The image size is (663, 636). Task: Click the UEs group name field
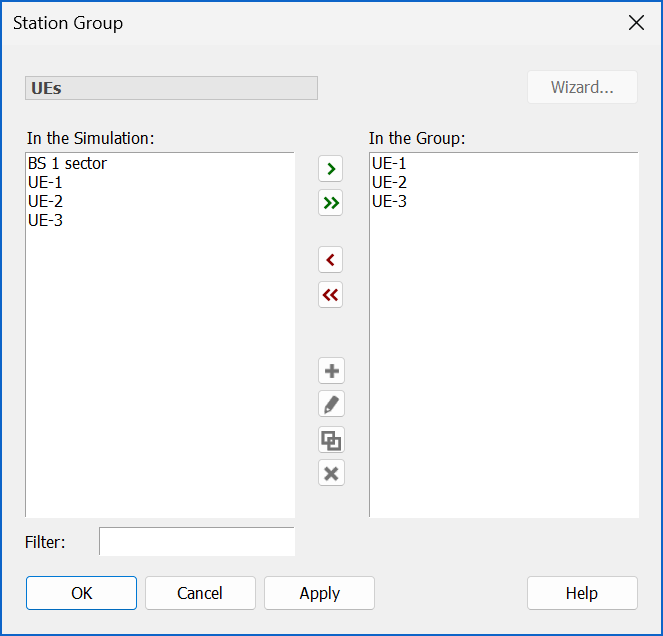click(171, 88)
